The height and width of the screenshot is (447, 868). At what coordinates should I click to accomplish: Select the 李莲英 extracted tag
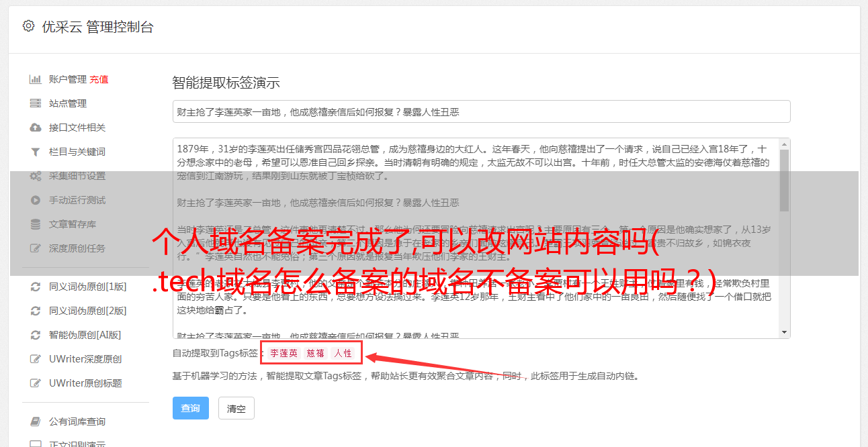(x=284, y=353)
